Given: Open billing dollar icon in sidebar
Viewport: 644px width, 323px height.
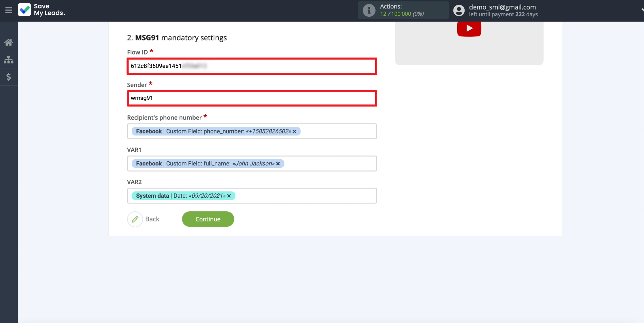Looking at the screenshot, I should tap(9, 77).
